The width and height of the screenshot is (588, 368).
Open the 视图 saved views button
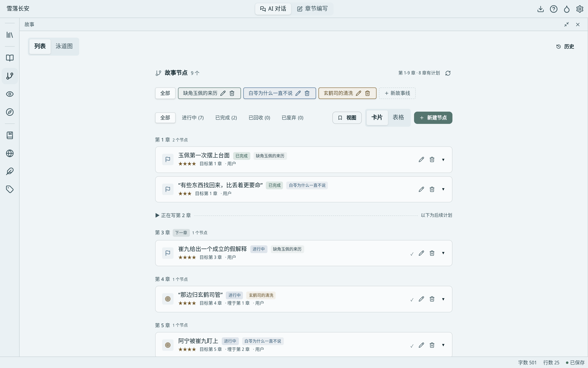coord(347,118)
